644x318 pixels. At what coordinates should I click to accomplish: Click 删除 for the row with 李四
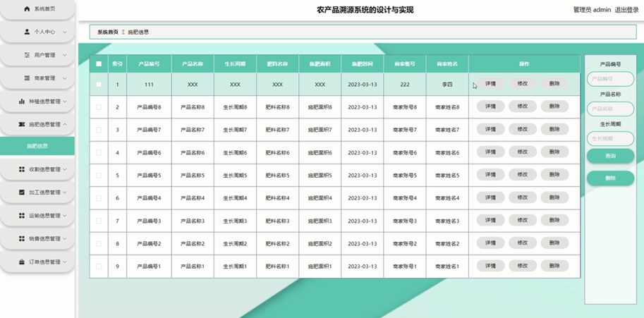tap(554, 84)
